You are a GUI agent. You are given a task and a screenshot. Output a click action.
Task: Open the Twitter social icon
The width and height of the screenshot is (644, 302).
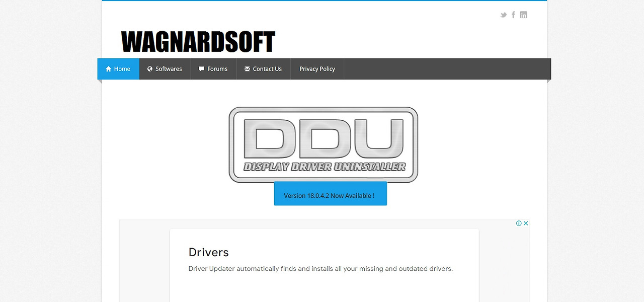tap(503, 15)
